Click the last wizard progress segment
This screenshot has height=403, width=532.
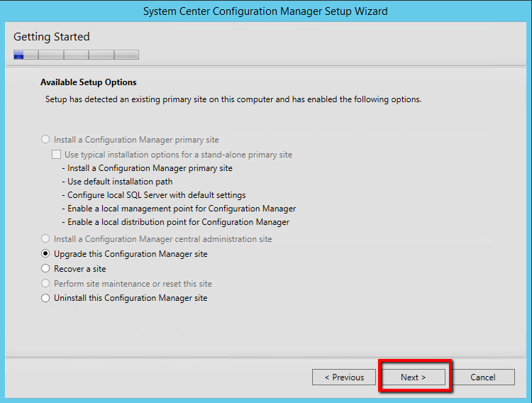pyautogui.click(x=127, y=55)
